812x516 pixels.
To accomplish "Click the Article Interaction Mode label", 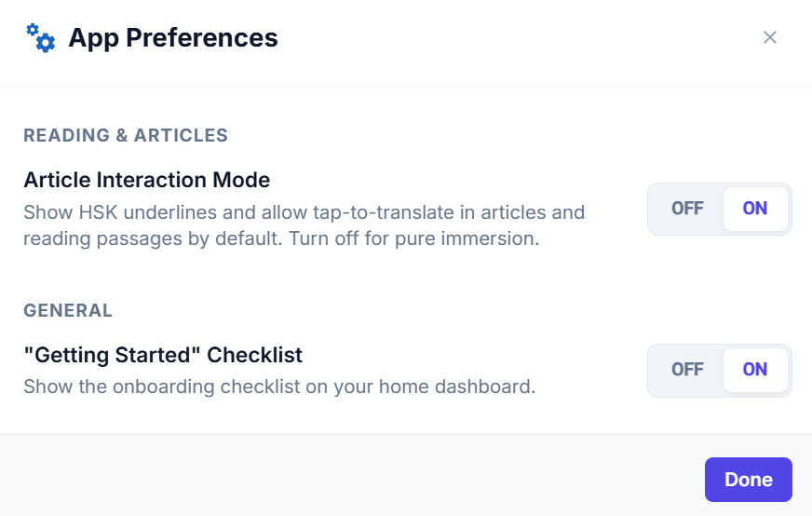I will tap(146, 181).
